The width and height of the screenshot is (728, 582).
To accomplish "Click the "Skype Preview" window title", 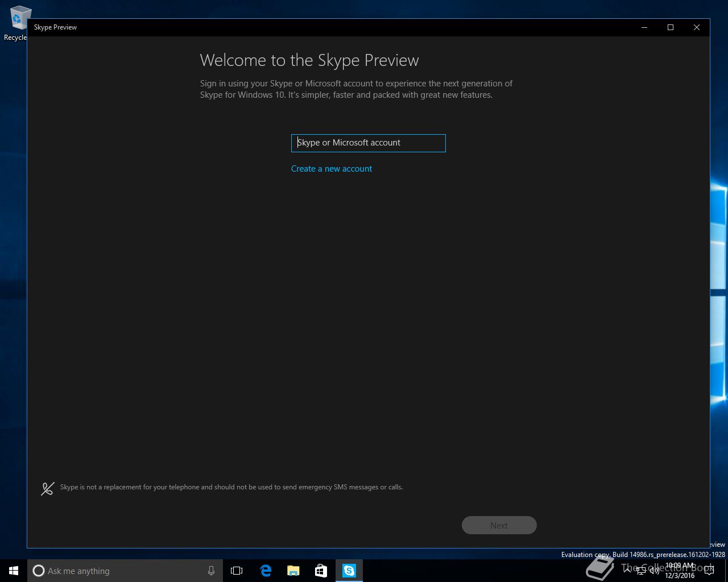I will coord(55,27).
